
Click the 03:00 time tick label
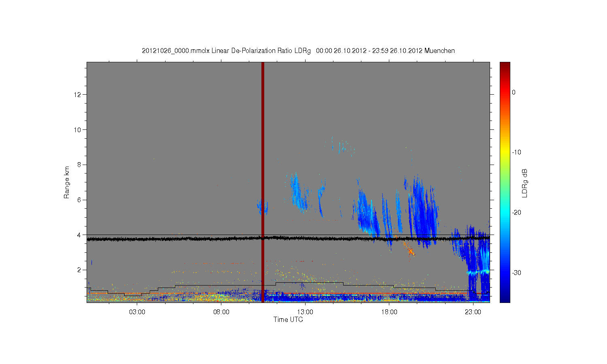pyautogui.click(x=137, y=312)
